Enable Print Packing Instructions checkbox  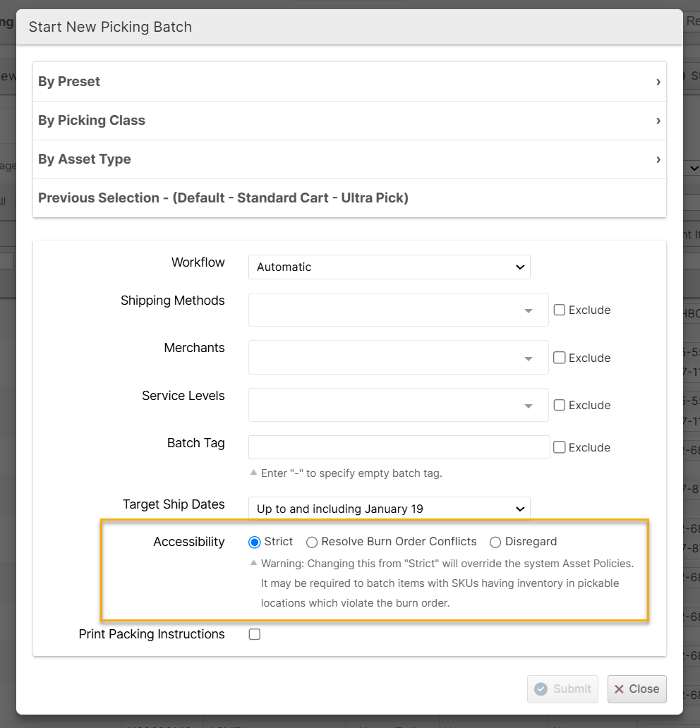[x=255, y=634]
